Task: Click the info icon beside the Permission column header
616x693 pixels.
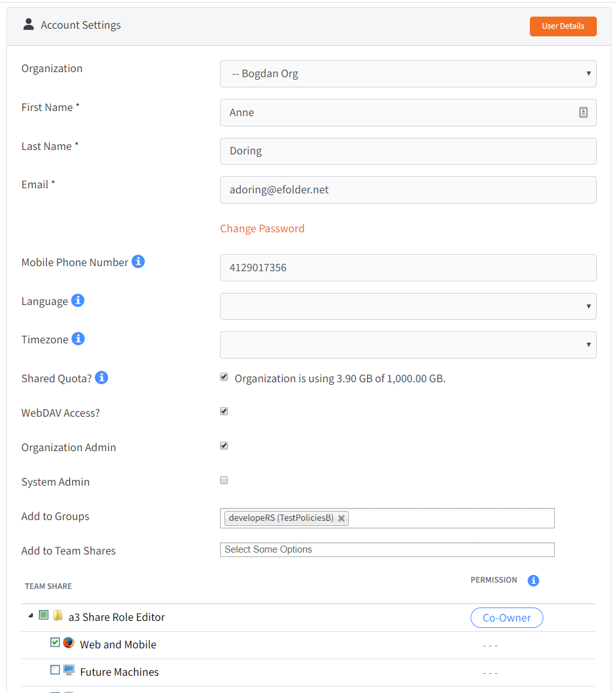Action: coord(533,580)
